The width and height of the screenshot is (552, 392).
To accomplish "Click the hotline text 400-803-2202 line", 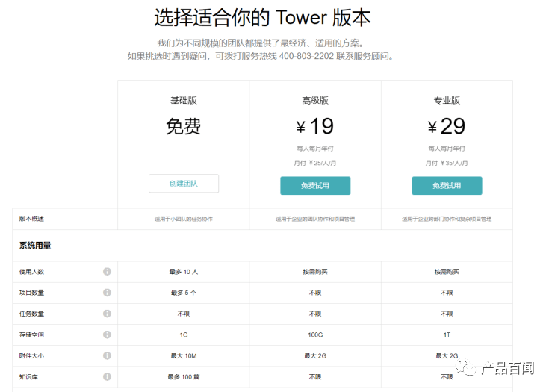I will coord(261,56).
